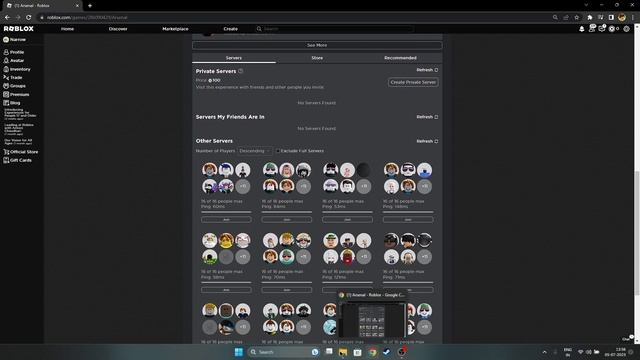Expand the system tray hidden icons
Screen dimensions: 640x360
544,352
